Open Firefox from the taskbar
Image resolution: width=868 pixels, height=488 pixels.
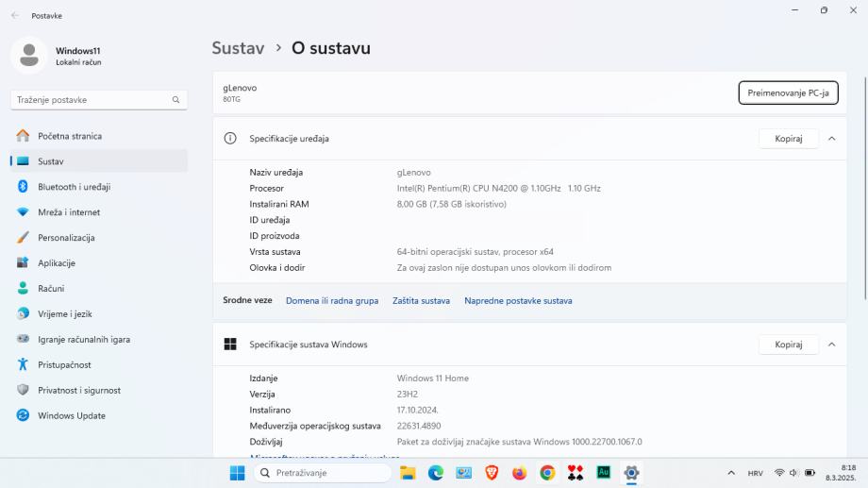519,473
